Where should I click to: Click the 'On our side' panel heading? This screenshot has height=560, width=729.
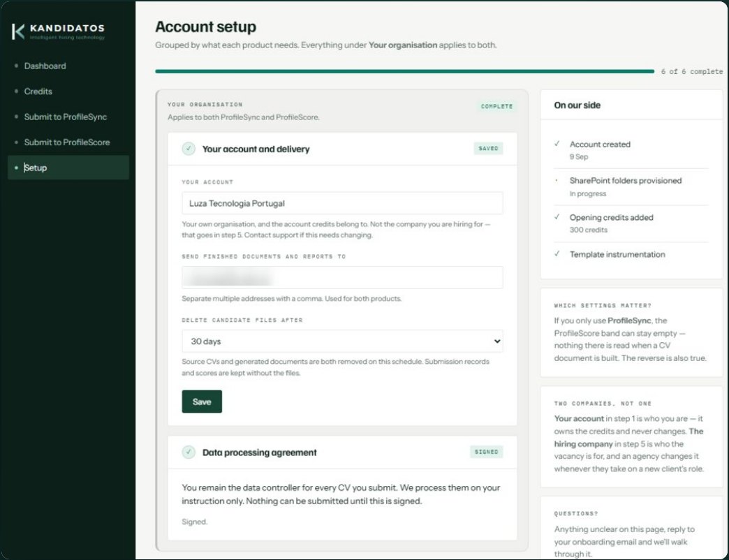[x=577, y=105]
